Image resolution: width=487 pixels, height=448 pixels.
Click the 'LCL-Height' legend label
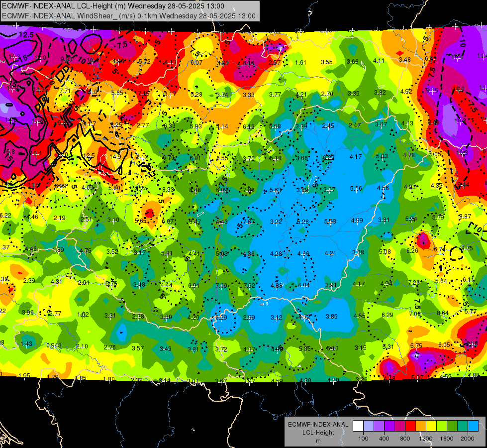click(x=318, y=433)
